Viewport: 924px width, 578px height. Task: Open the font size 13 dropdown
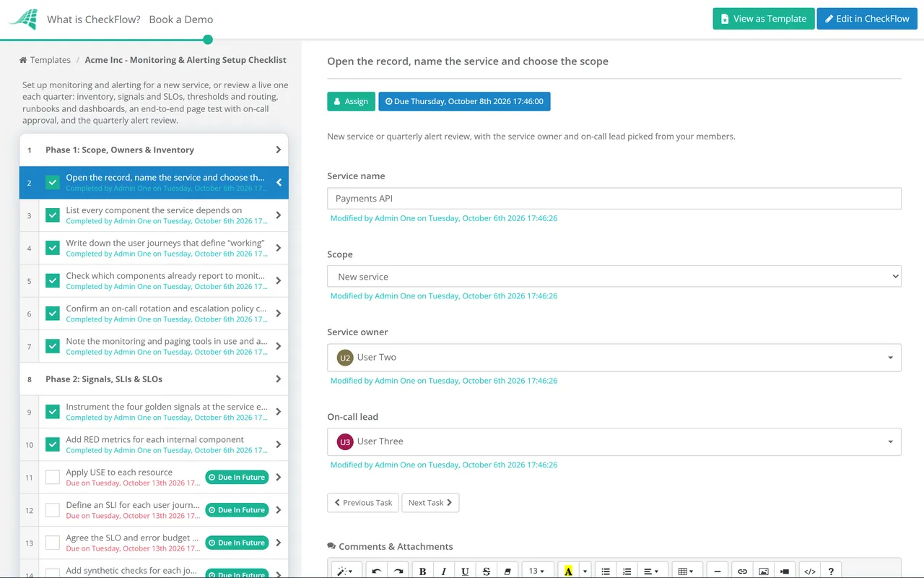click(537, 571)
